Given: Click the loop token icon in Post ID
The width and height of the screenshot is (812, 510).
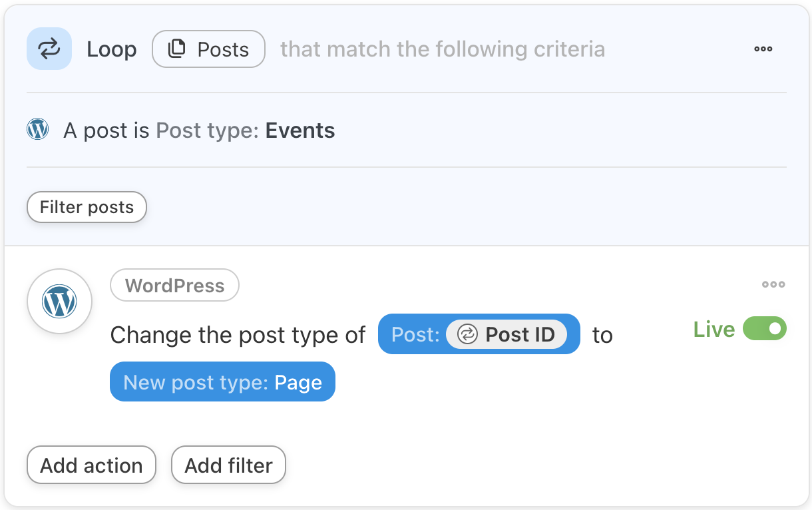Looking at the screenshot, I should (468, 334).
